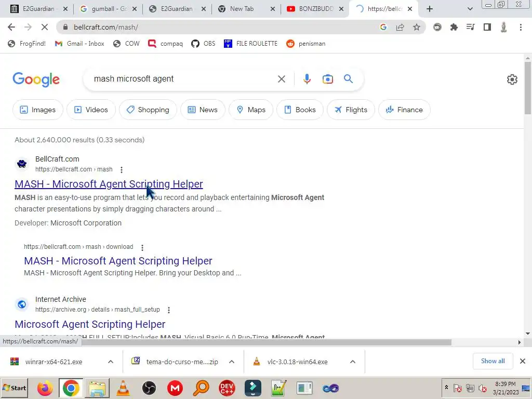Filter results by Shopping
The height and width of the screenshot is (399, 532).
pos(148,110)
